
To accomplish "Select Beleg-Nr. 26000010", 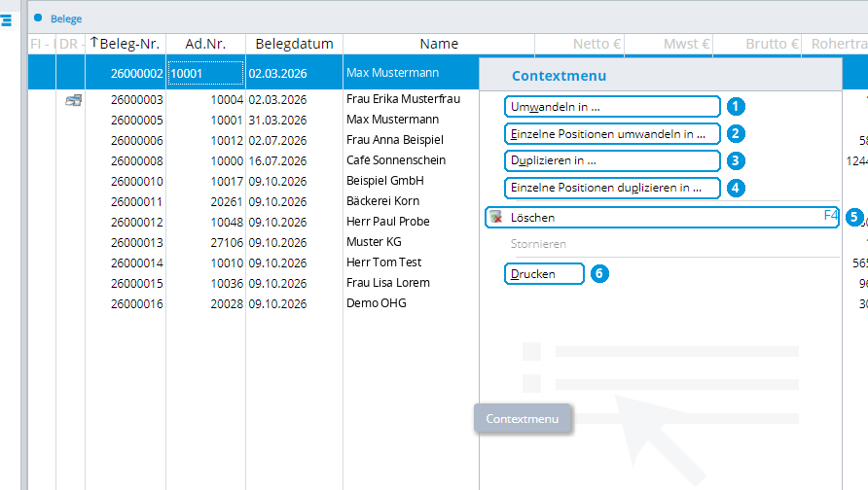I will [137, 182].
